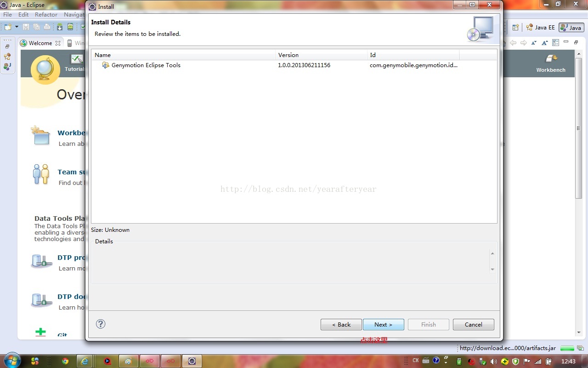Click the New wizard toolbar icon
588x368 pixels.
pos(8,27)
